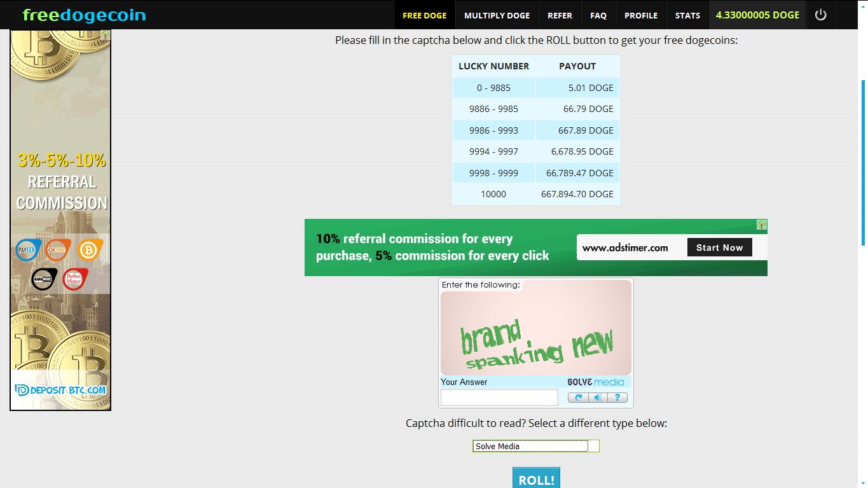This screenshot has width=868, height=488.
Task: Click the 10% referral commission banner text
Action: (x=432, y=247)
